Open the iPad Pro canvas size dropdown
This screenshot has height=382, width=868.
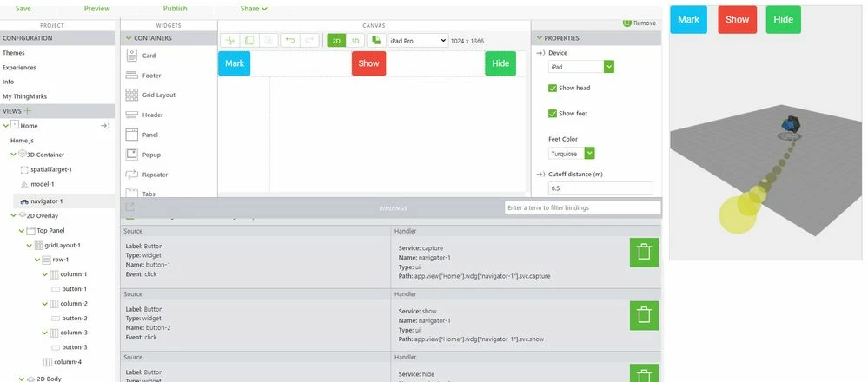tap(418, 41)
